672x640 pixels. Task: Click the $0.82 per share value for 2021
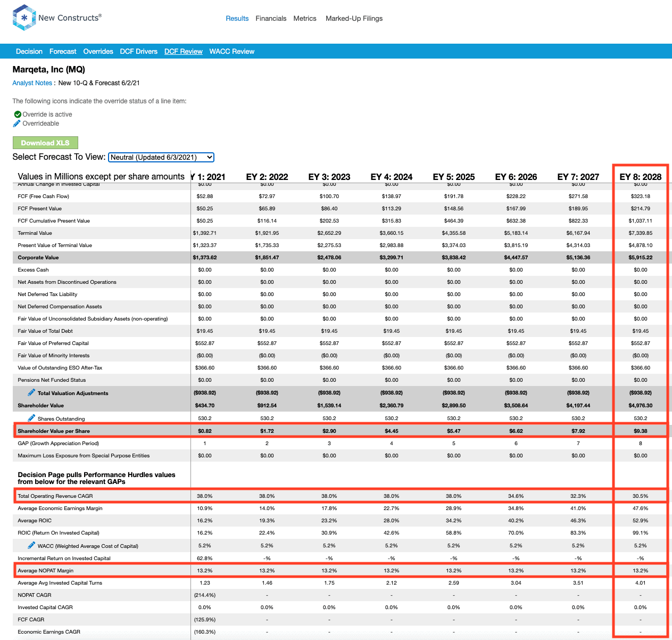(205, 431)
